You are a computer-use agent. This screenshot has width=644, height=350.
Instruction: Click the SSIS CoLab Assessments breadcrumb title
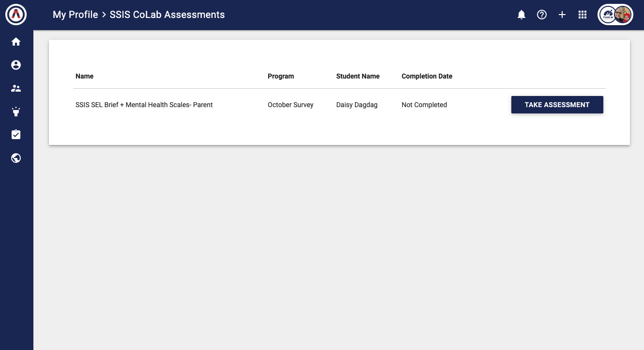[167, 15]
